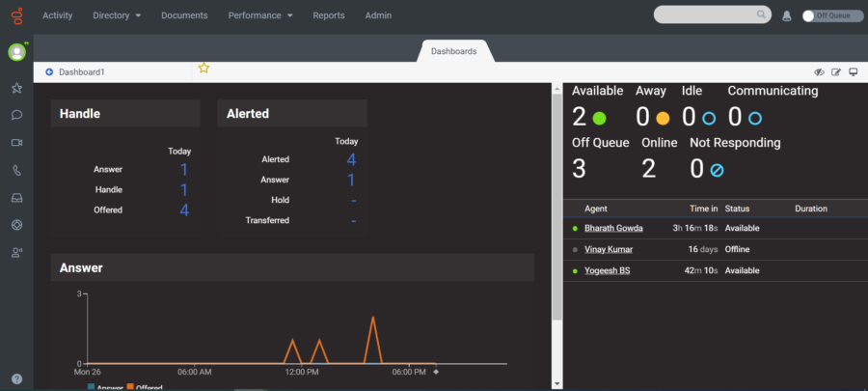Click the Genesys logo icon
This screenshot has width=868, height=391.
[x=17, y=15]
